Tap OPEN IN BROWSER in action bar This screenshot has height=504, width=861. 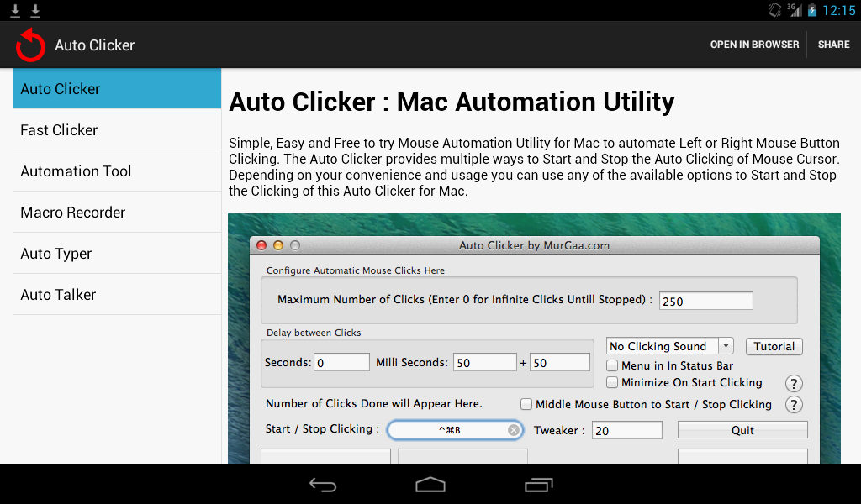[x=754, y=45]
